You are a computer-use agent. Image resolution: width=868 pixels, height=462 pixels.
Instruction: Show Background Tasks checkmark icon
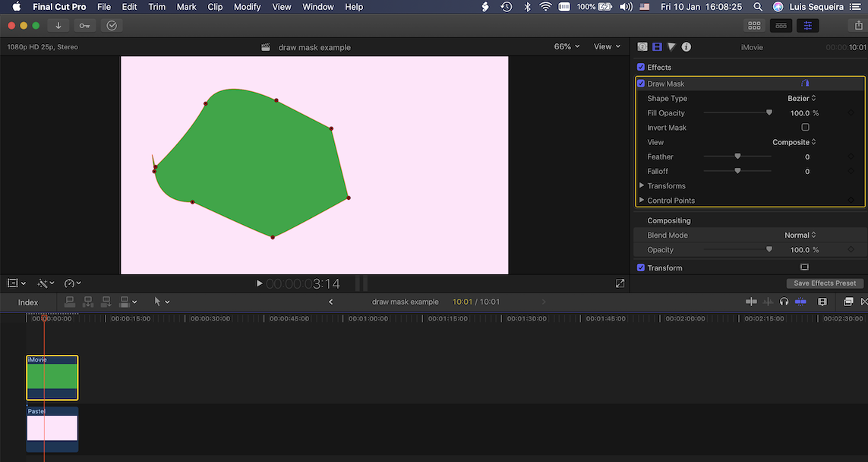112,25
